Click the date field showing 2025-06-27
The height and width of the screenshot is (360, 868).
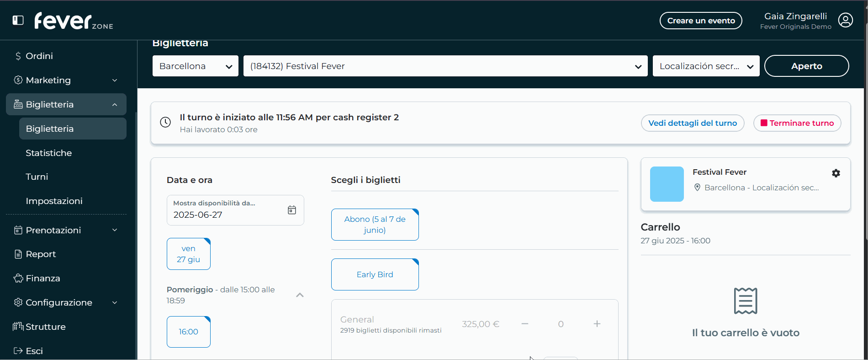(235, 210)
